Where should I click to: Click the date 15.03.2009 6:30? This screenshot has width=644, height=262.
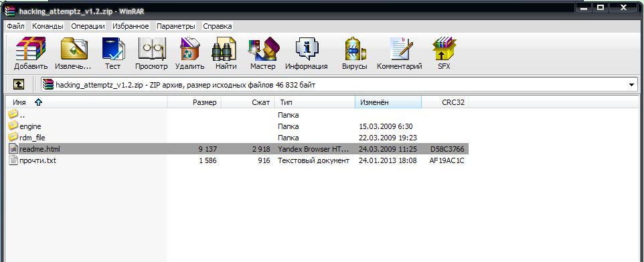386,126
